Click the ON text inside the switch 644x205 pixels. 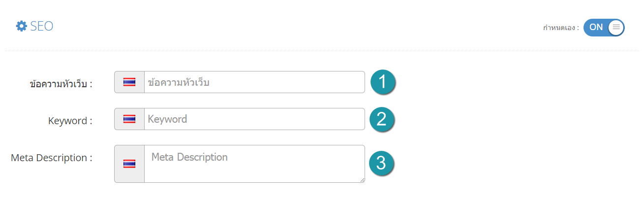pos(596,28)
